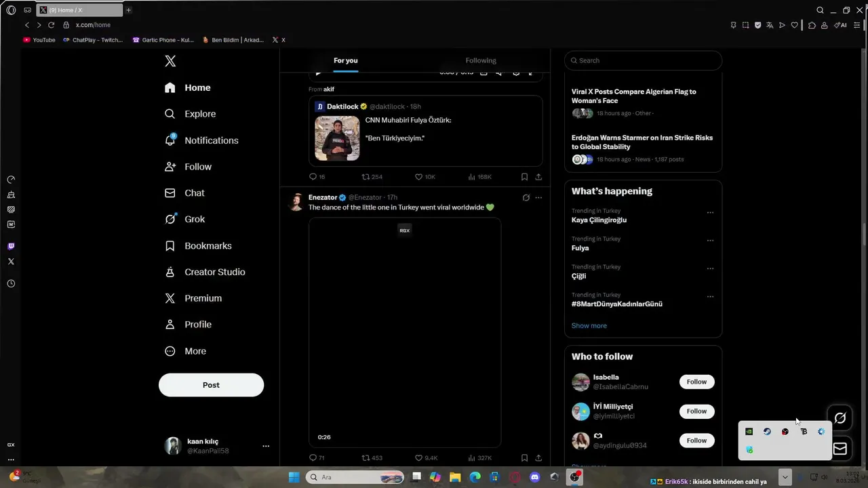Open File Explorer from the taskbar

tap(455, 477)
